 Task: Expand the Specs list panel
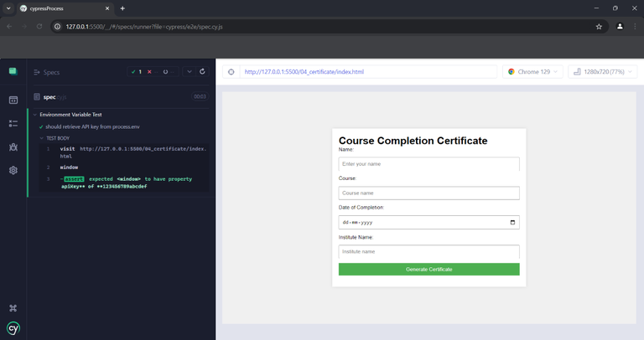47,73
